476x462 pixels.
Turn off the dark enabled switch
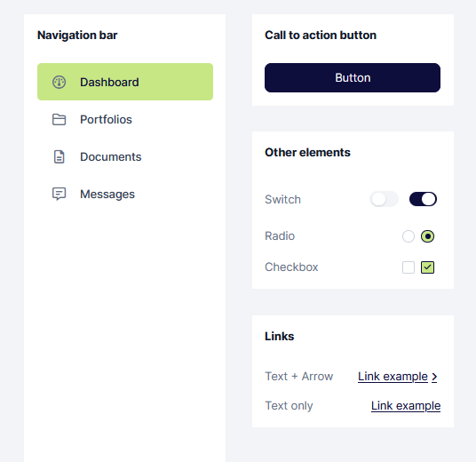coord(423,199)
